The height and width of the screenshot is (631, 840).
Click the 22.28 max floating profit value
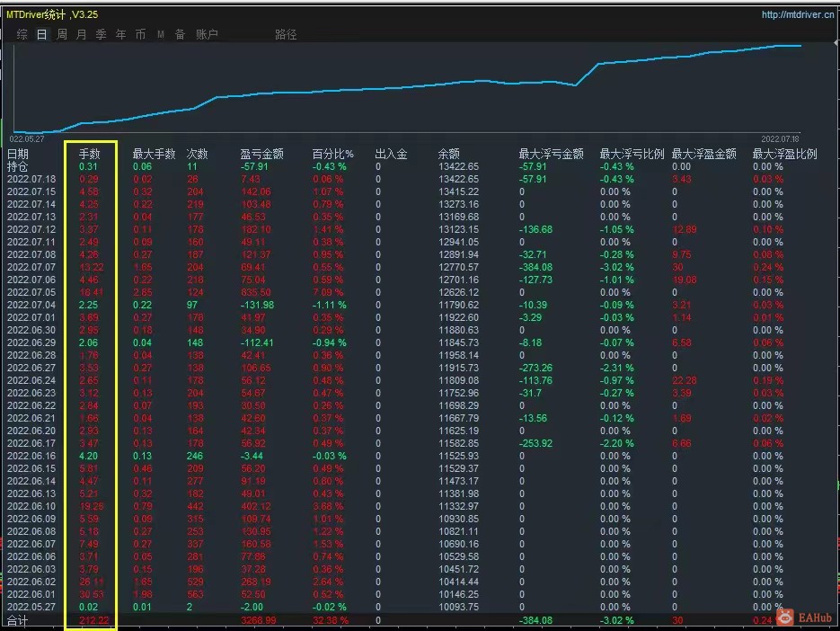(685, 380)
